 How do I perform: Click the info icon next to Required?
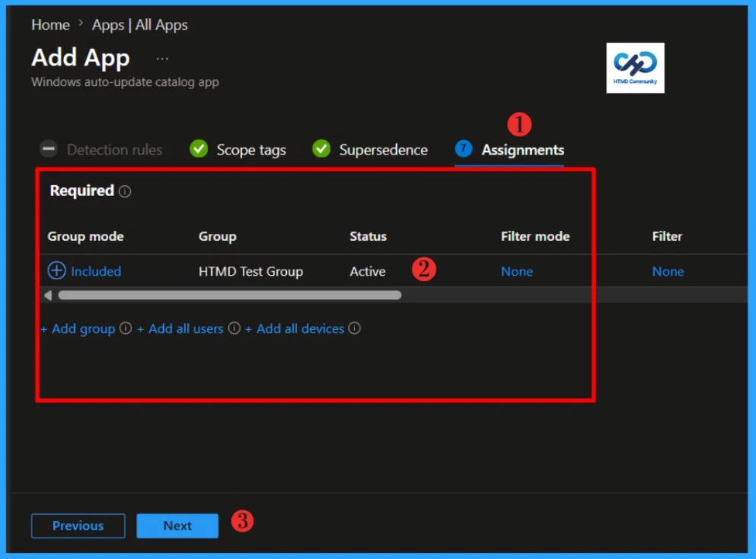(x=125, y=191)
